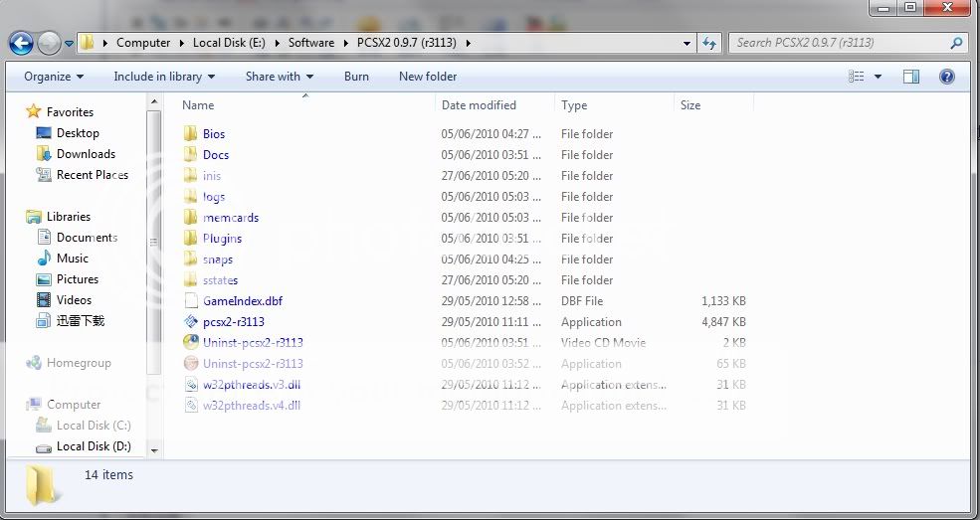This screenshot has width=980, height=520.
Task: Open the change view options arrow
Action: click(x=878, y=77)
